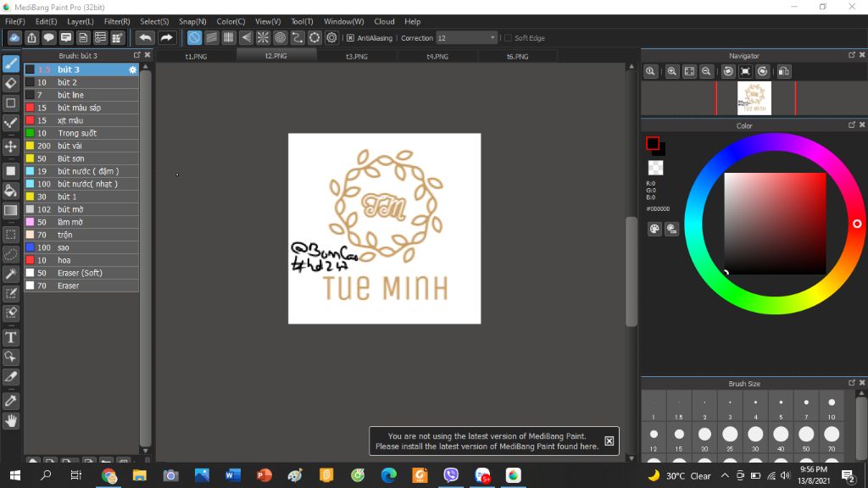Viewport: 868px width, 488px height.
Task: Click the Navigator rotate right icon
Action: click(763, 71)
